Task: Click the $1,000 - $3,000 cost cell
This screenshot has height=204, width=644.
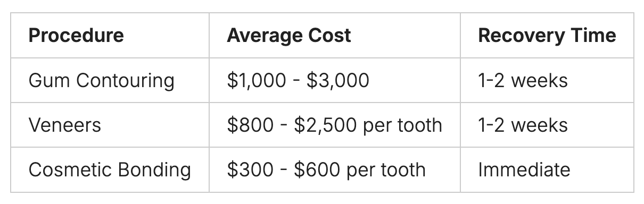Action: 335,80
